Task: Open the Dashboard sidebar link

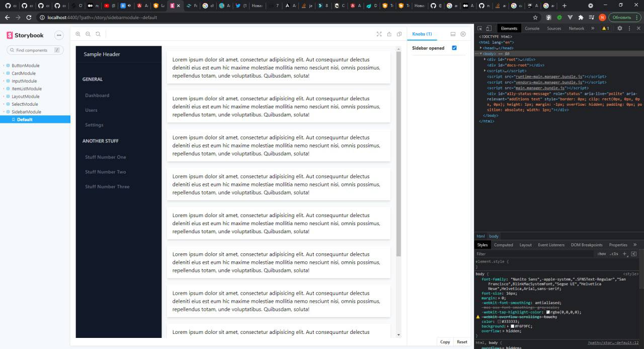Action: (97, 95)
